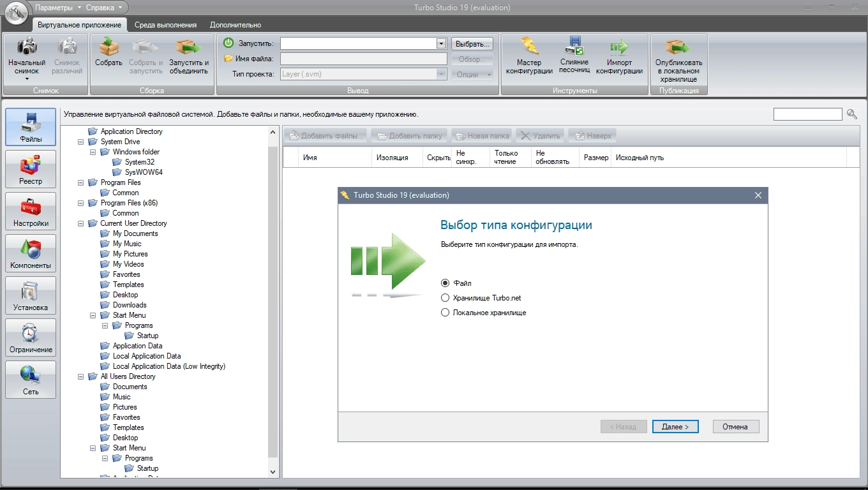
Task: Click the Далее > button
Action: click(x=675, y=427)
